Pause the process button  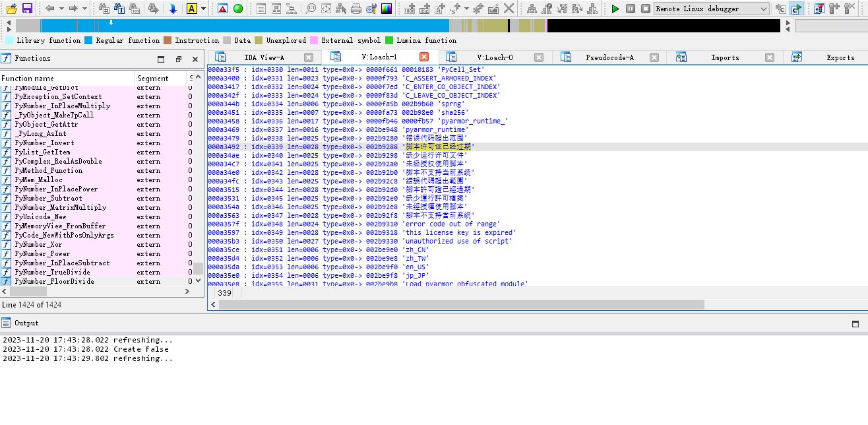631,9
